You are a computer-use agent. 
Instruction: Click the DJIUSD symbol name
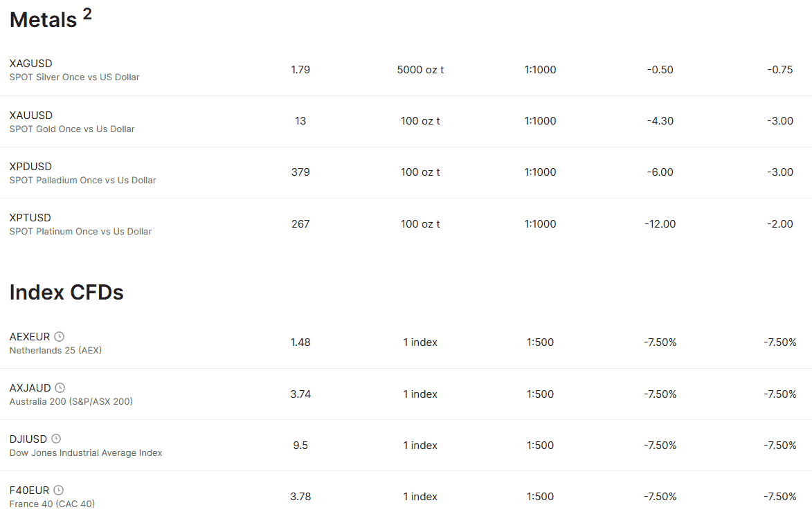pyautogui.click(x=28, y=439)
